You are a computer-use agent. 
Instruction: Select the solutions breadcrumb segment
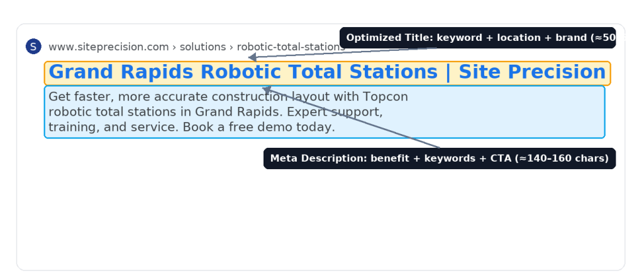pos(203,47)
